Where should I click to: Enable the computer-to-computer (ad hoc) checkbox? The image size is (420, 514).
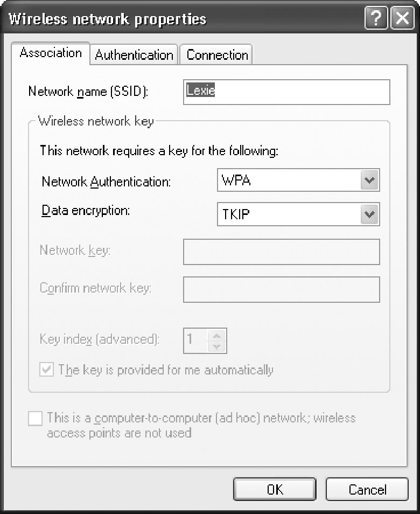point(36,419)
